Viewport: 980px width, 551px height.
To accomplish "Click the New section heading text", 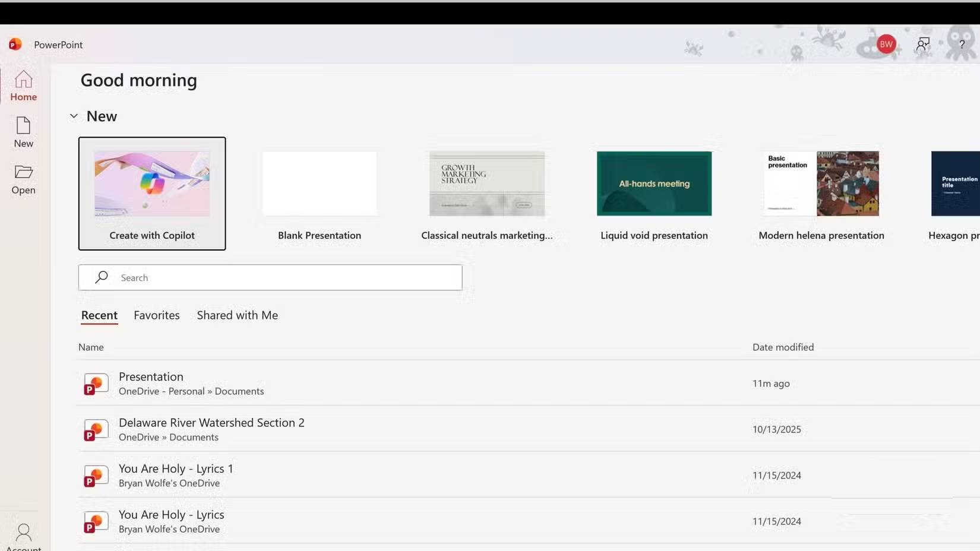I will click(102, 116).
